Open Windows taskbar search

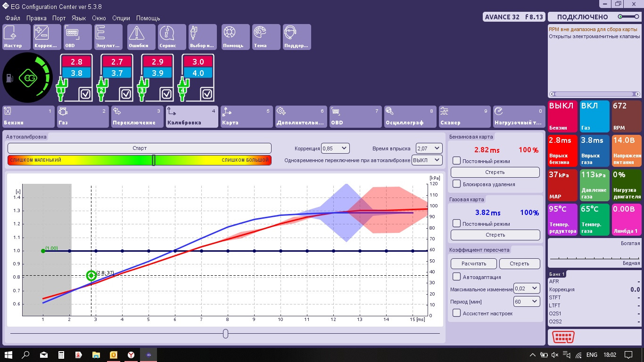(x=26, y=354)
